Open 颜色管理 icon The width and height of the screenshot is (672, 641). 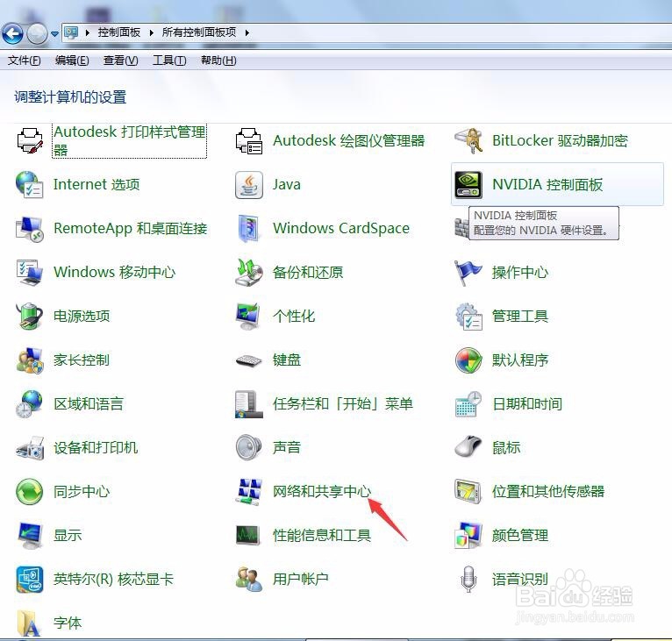coord(468,536)
